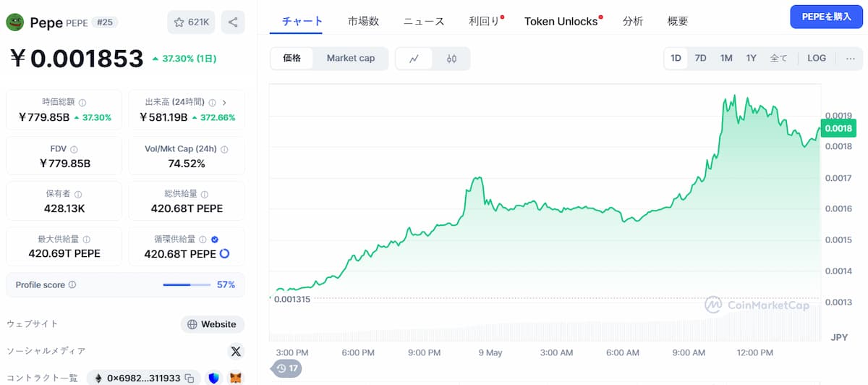Click the blue shield icon by contract
This screenshot has height=385, width=868.
(213, 378)
